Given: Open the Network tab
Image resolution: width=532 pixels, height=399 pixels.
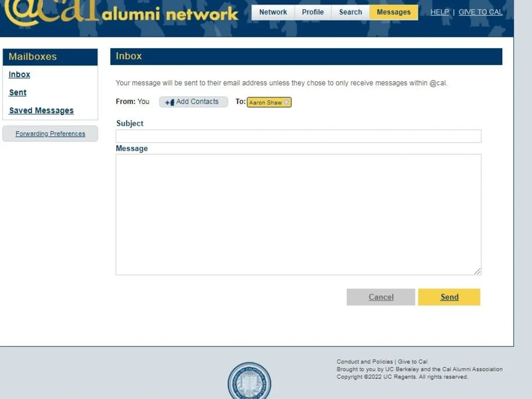Looking at the screenshot, I should pos(273,12).
